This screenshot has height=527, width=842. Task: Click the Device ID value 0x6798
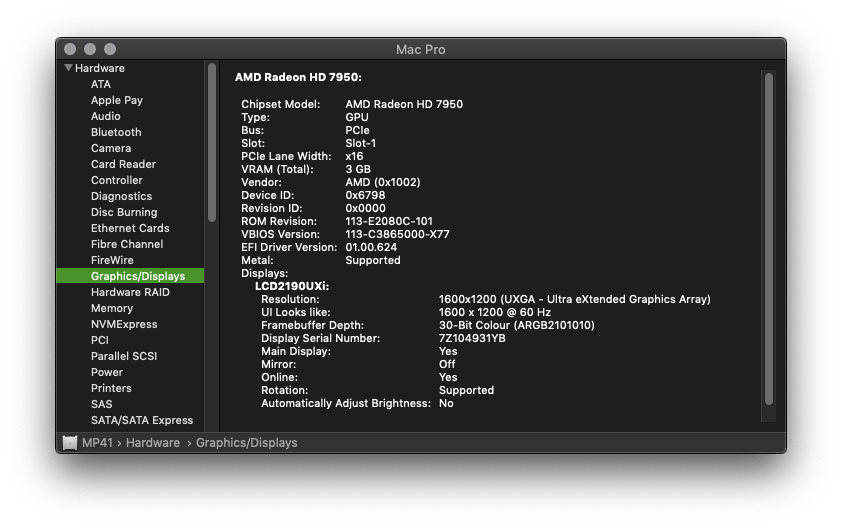tap(365, 195)
